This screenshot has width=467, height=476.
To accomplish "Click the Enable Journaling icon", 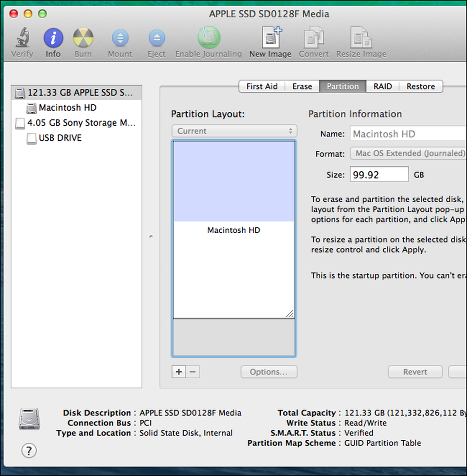I will coord(209,37).
